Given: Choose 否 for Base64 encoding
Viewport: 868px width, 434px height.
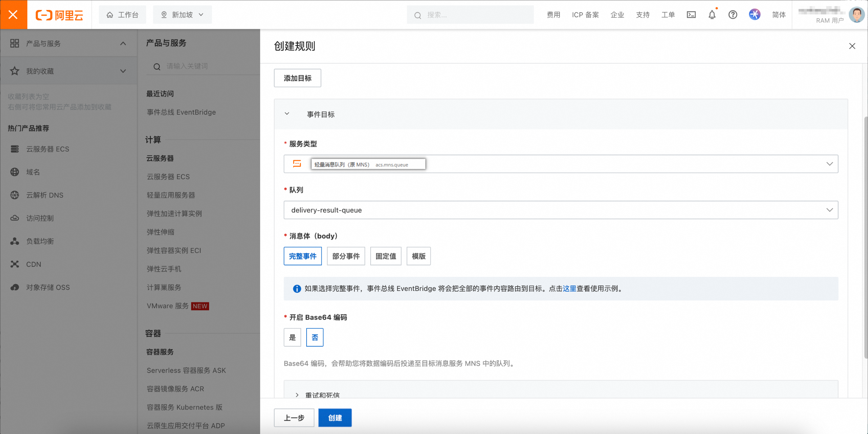Looking at the screenshot, I should 315,337.
